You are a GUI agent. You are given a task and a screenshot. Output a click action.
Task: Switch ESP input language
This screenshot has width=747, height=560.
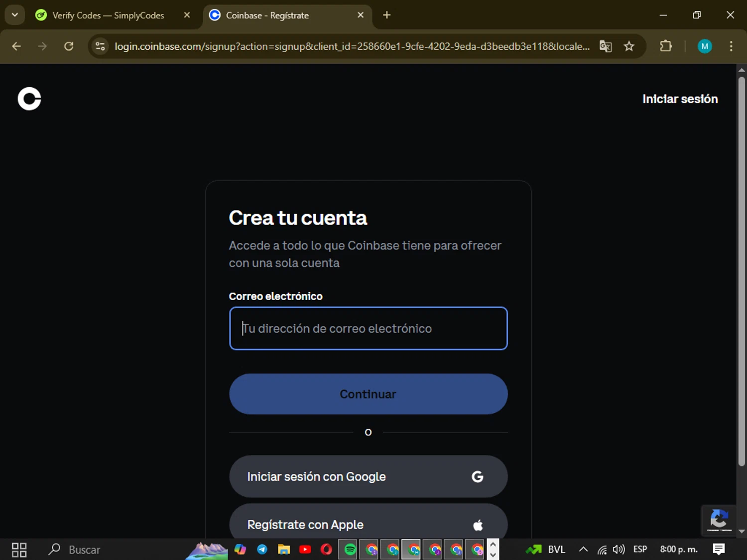point(640,550)
